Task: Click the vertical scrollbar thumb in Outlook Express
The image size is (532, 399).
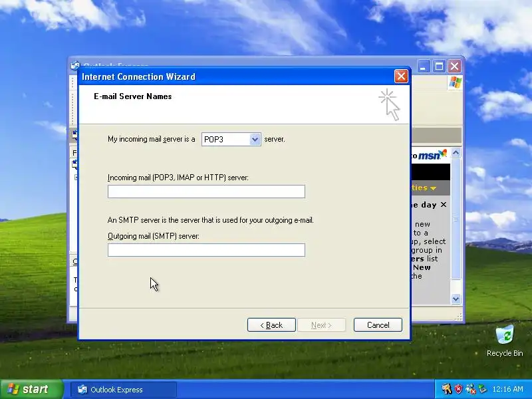Action: click(x=456, y=219)
